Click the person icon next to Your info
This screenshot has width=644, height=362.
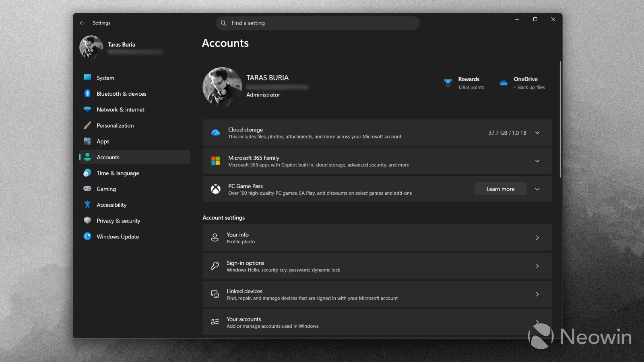click(x=215, y=237)
